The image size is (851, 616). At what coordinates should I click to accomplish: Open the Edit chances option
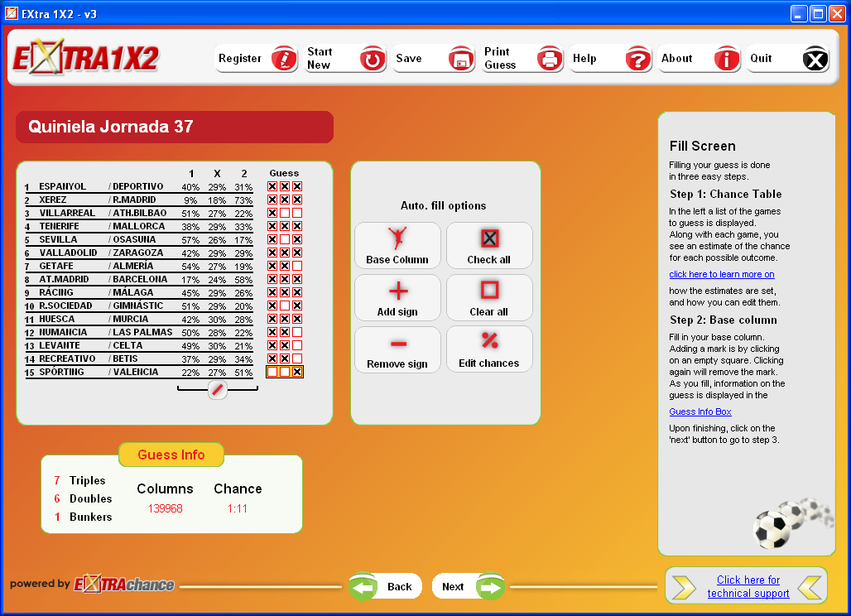coord(489,349)
